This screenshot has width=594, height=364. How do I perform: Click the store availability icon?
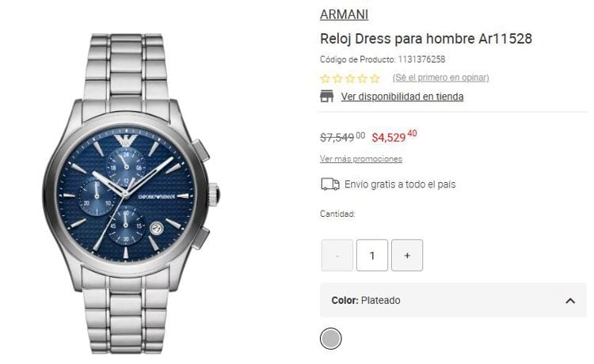click(326, 97)
